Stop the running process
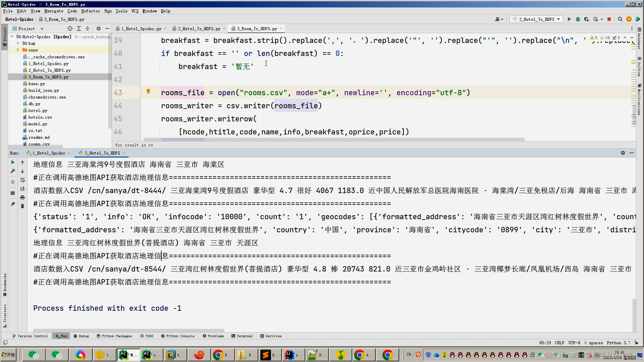The height and width of the screenshot is (362, 644). 609,19
